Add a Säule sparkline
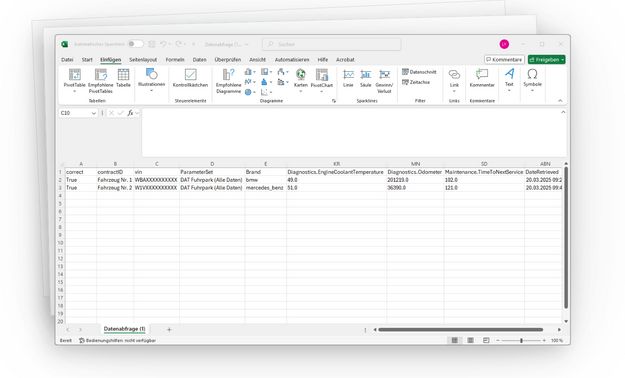 [366, 78]
